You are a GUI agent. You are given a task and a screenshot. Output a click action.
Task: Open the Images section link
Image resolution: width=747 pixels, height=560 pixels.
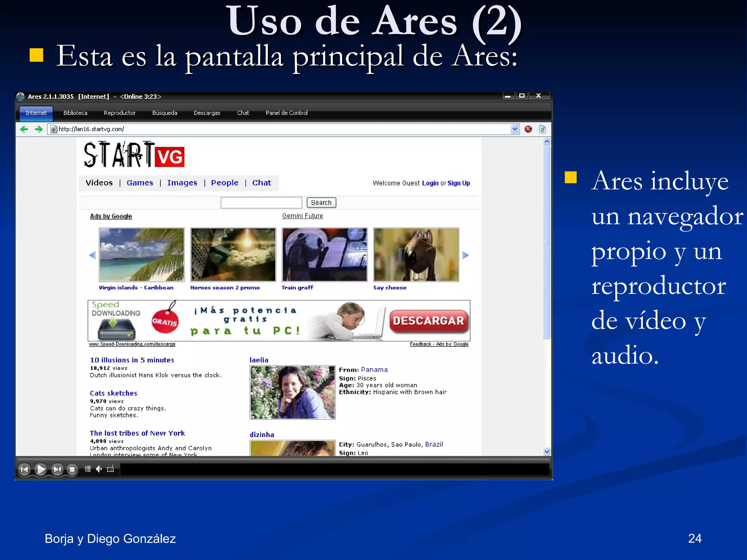coord(182,183)
